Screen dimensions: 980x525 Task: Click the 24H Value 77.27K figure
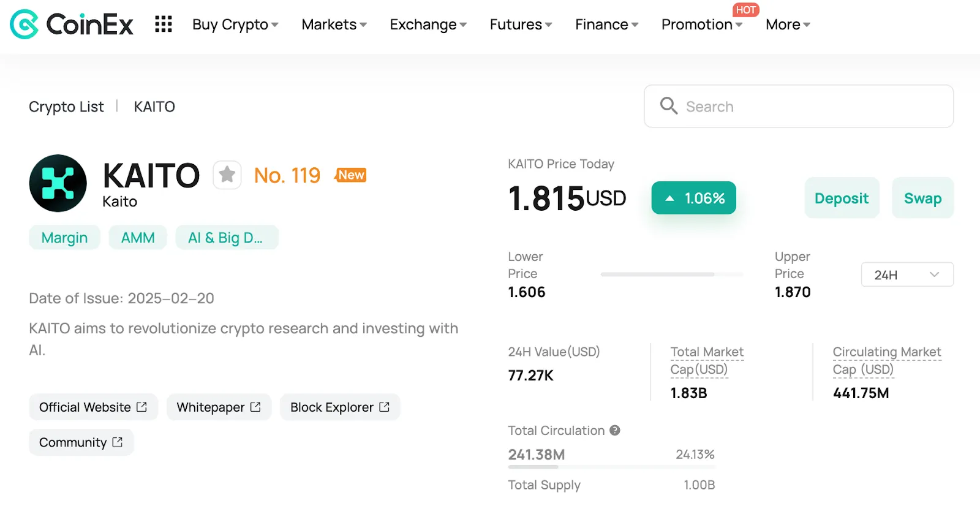531,376
